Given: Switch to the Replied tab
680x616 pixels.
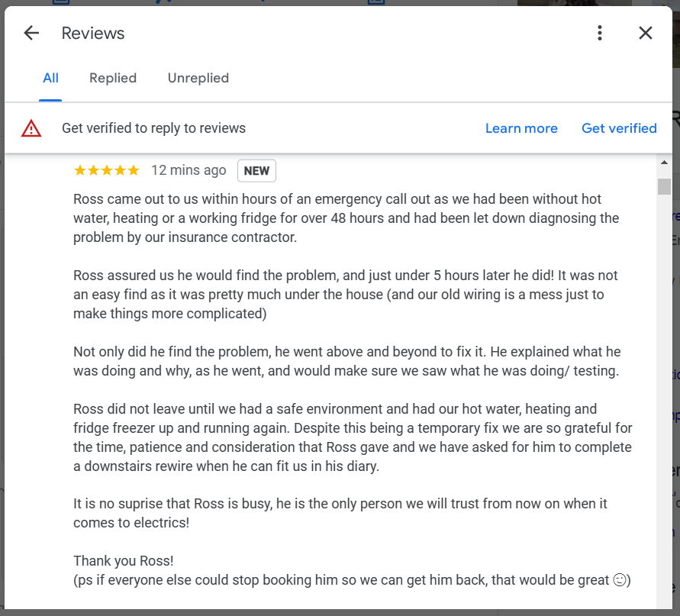Looking at the screenshot, I should point(113,78).
